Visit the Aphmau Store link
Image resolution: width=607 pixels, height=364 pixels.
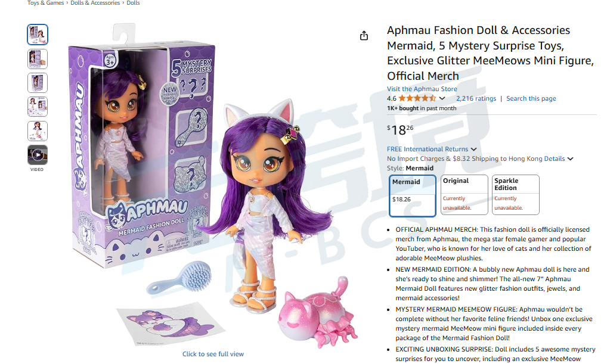point(422,89)
